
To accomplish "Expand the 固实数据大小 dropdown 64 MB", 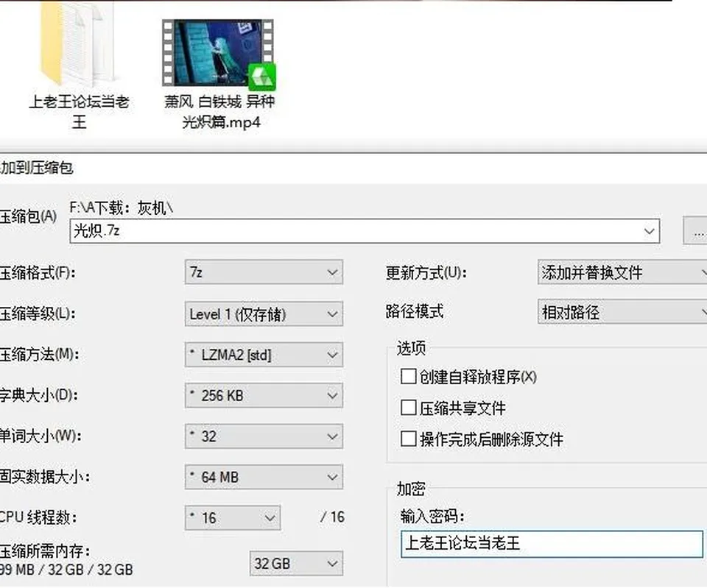I will click(264, 477).
